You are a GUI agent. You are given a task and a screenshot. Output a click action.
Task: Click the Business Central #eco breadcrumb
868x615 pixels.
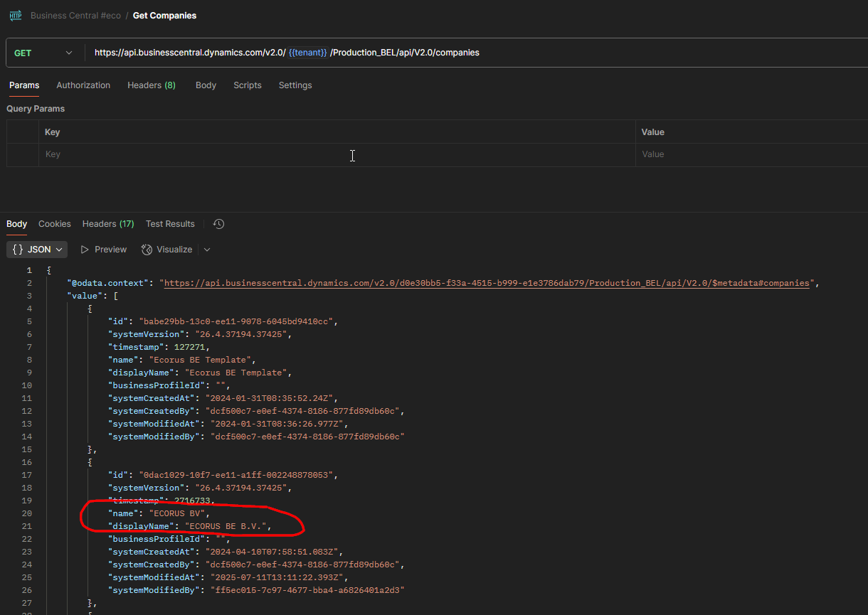pos(75,15)
